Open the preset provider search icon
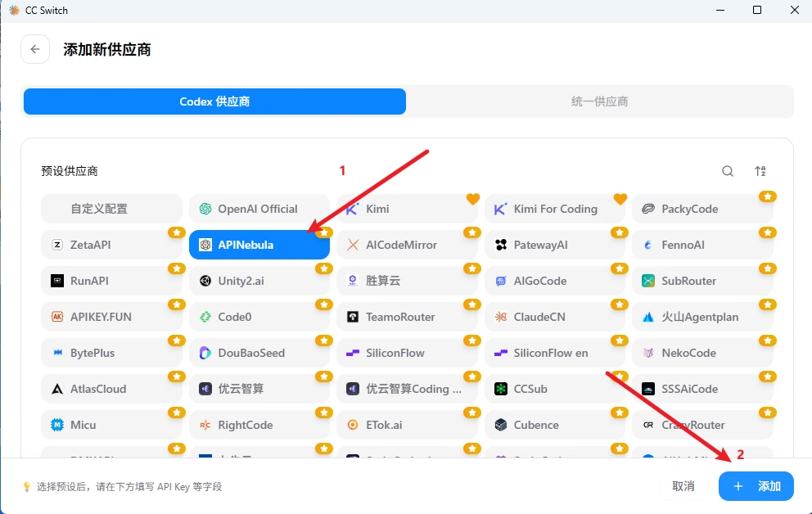 tap(728, 171)
